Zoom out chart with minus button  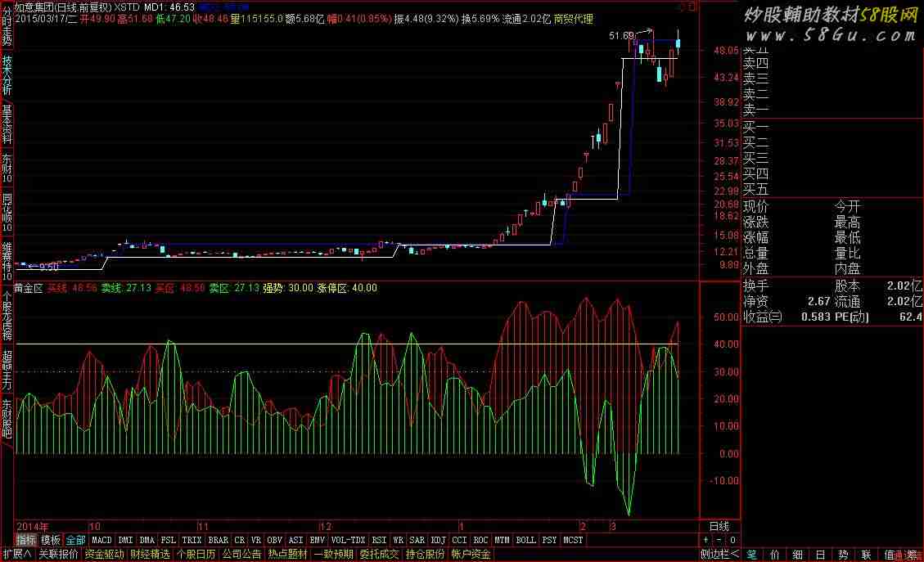click(719, 540)
